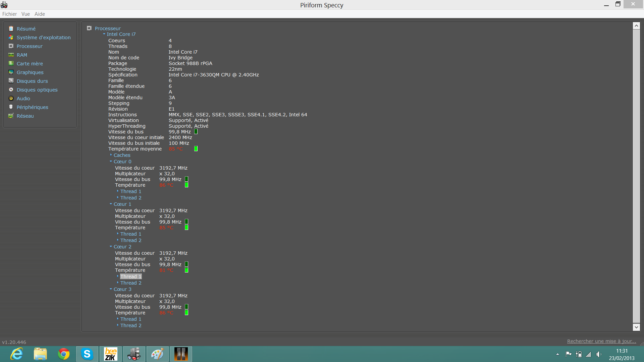The width and height of the screenshot is (644, 362).
Task: Expand the Caches node
Action: [x=111, y=155]
